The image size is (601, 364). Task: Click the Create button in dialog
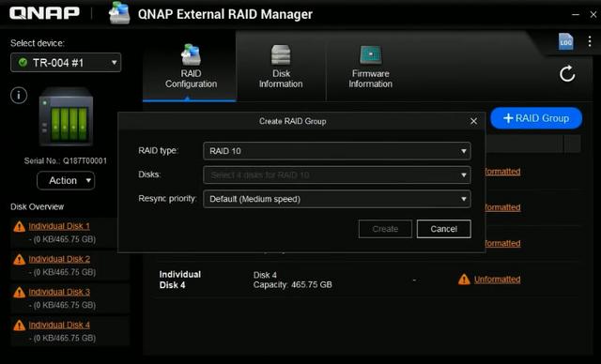point(385,229)
